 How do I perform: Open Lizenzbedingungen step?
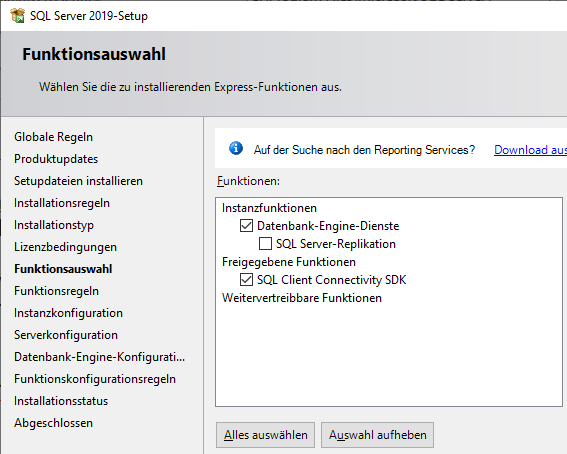(65, 247)
